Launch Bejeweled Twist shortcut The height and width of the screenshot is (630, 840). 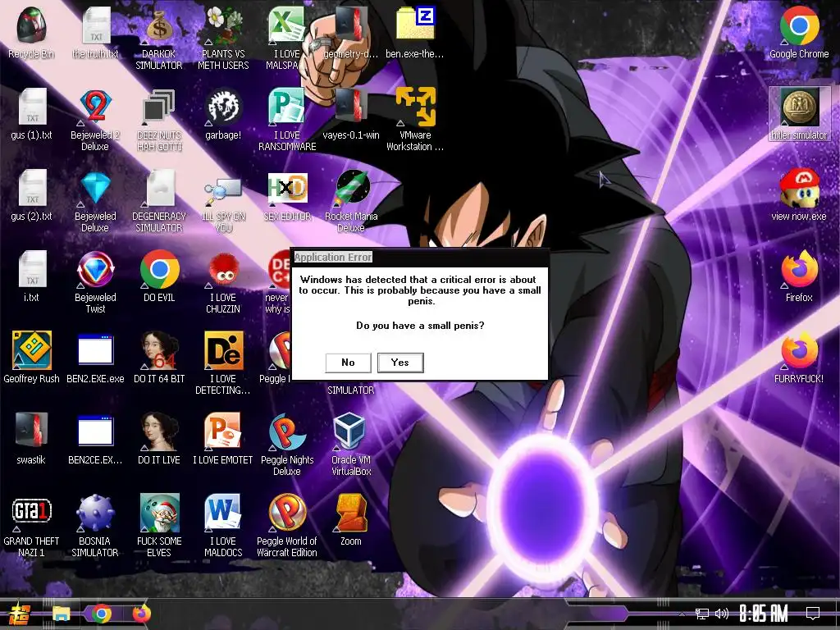[95, 282]
